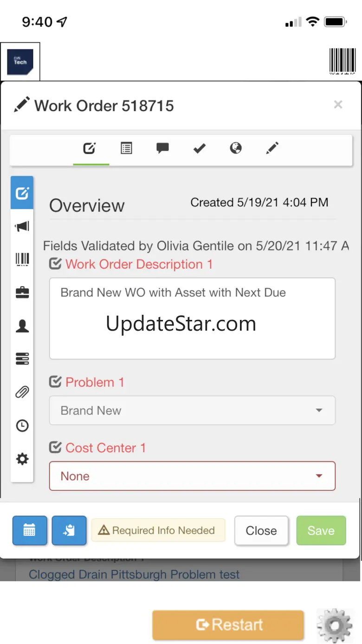Click the Close button

pos(261,530)
